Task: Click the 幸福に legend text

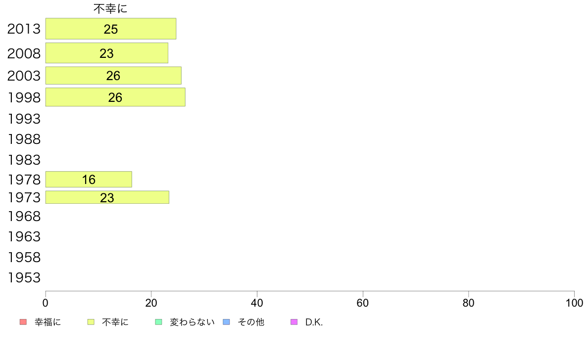Action: (48, 322)
